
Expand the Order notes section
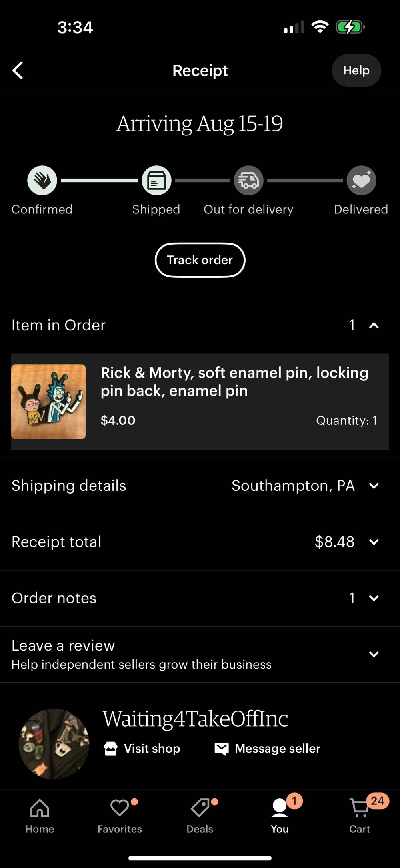click(374, 598)
